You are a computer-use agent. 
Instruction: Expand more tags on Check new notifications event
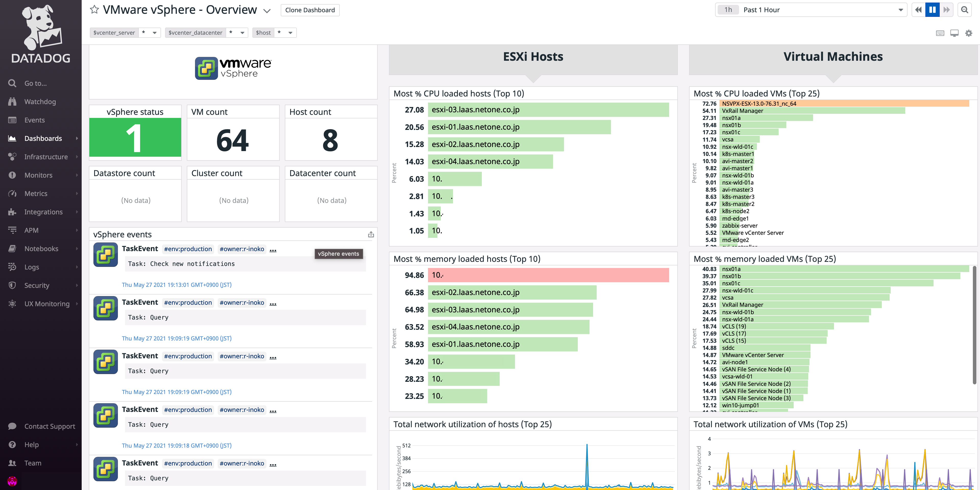tap(273, 250)
